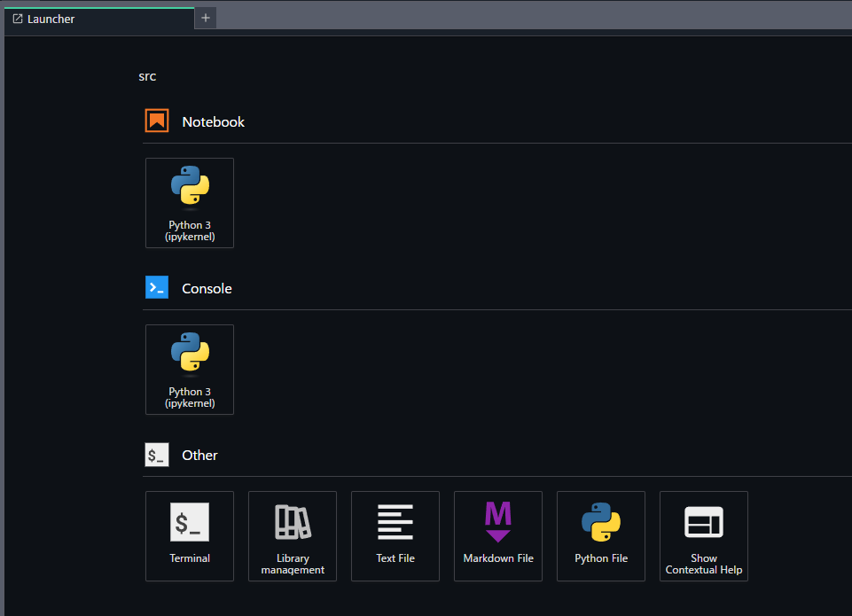Add a new tab with plus button

206,18
